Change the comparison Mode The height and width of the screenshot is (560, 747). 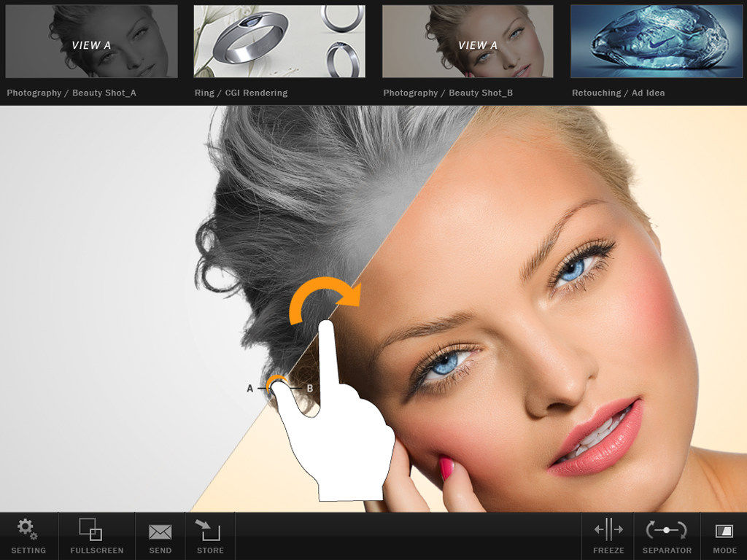(724, 531)
